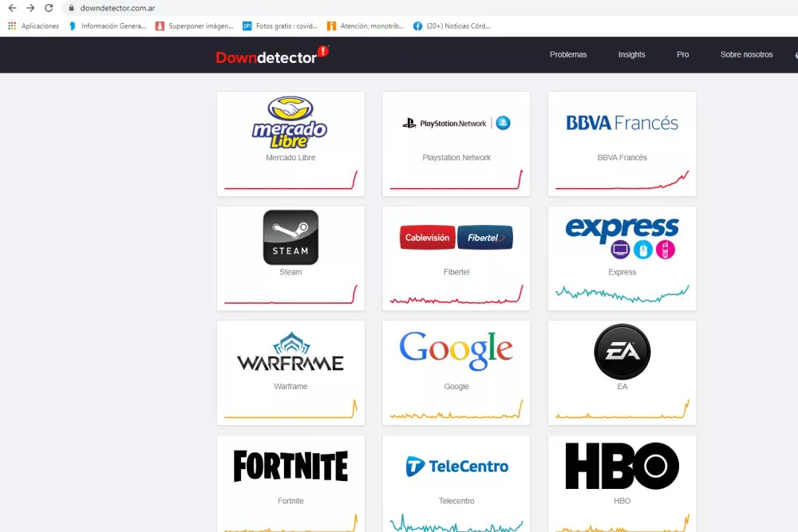Click the Express teal report chart
This screenshot has height=532, width=798.
622,294
